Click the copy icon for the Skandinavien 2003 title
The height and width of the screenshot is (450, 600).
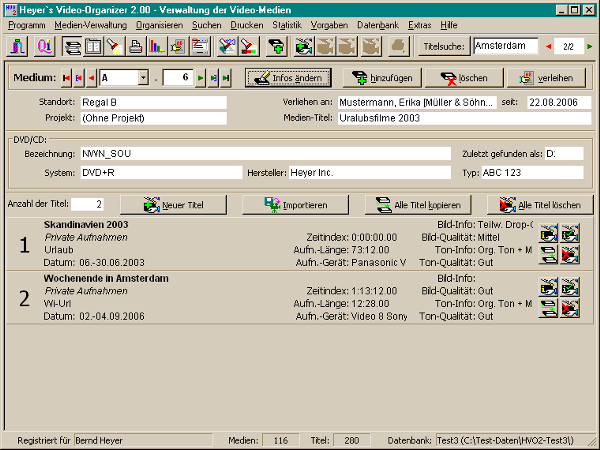tap(549, 252)
